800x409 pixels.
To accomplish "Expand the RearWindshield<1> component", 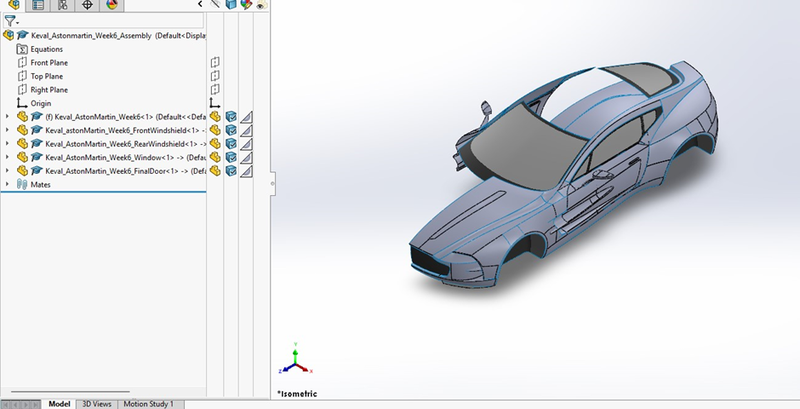I will 7,144.
